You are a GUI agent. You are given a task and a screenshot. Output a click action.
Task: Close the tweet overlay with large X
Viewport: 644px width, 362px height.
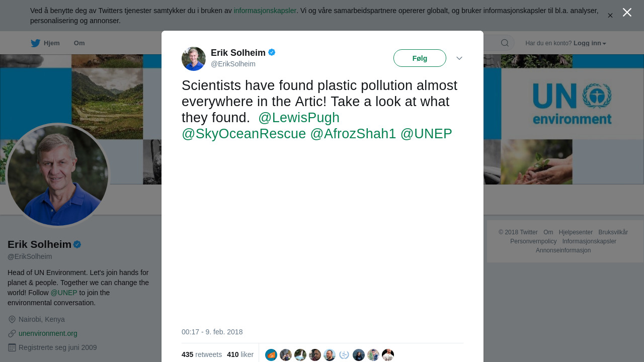pos(627,13)
